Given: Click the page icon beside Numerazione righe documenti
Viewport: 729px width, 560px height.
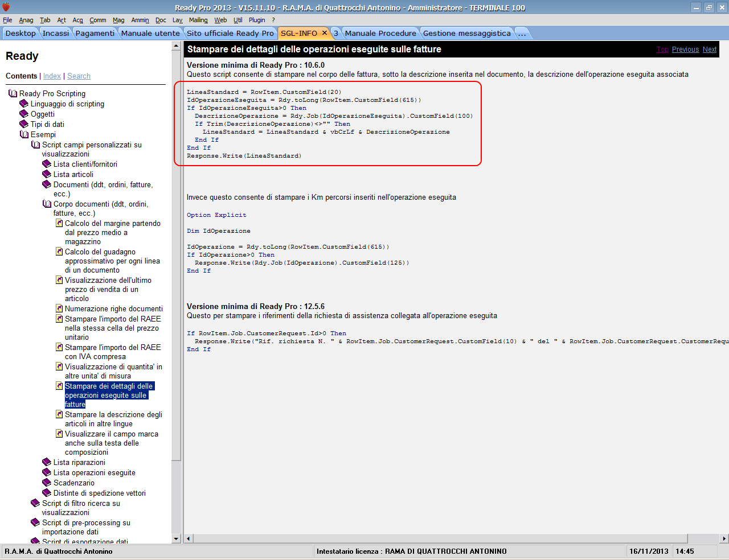Looking at the screenshot, I should pyautogui.click(x=59, y=308).
